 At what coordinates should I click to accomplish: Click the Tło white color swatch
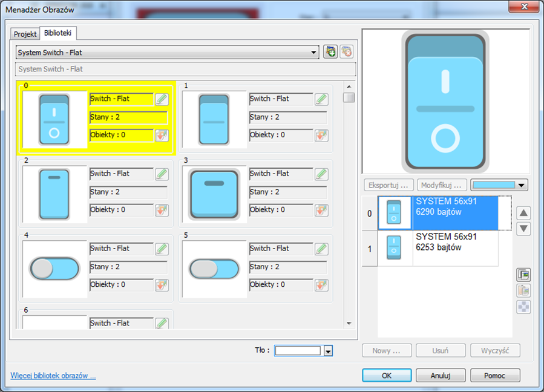[298, 351]
